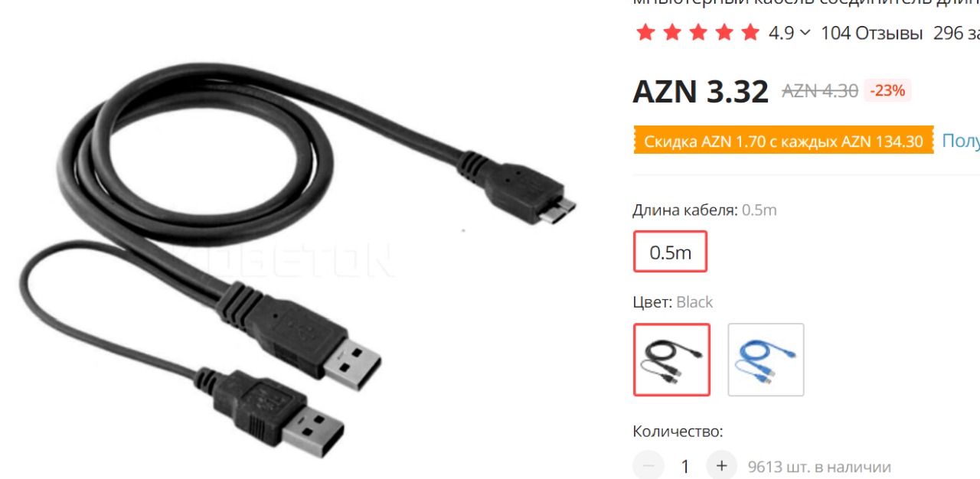Expand the 4.9 rating breakdown chevron
This screenshot has height=479, width=980.
(805, 33)
